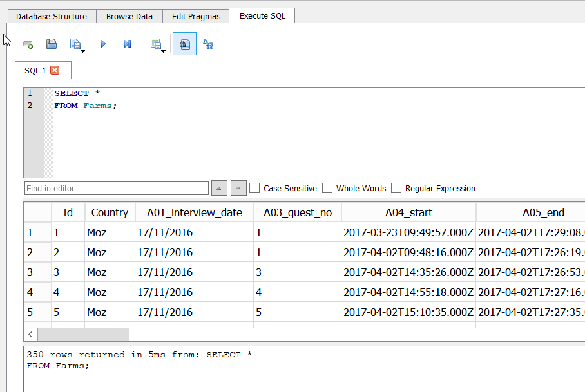Click A05_end cell in row 1

pos(531,232)
